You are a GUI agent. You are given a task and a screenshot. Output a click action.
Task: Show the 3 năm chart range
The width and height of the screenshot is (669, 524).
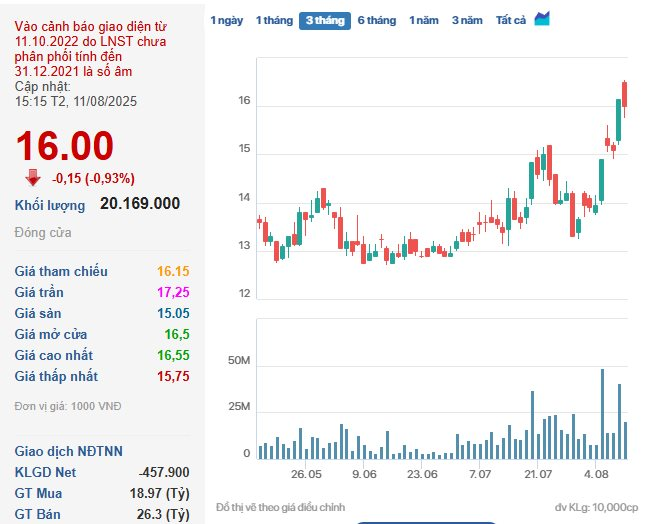coord(467,20)
